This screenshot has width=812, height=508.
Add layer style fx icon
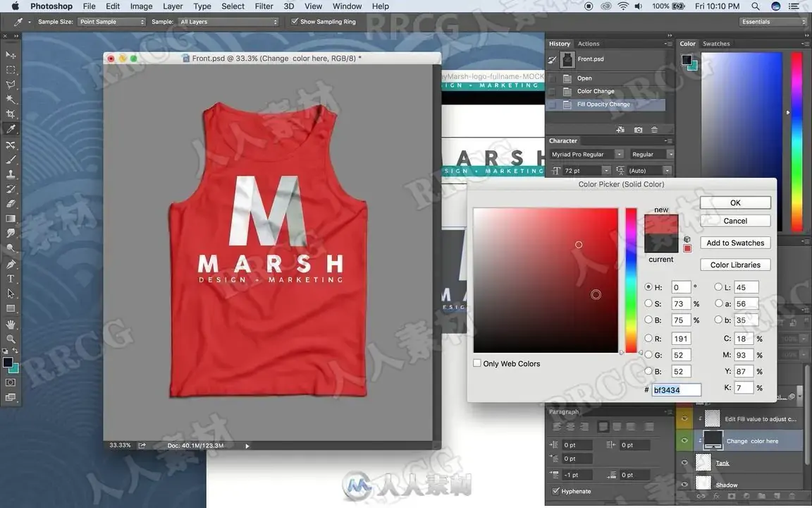click(x=716, y=496)
